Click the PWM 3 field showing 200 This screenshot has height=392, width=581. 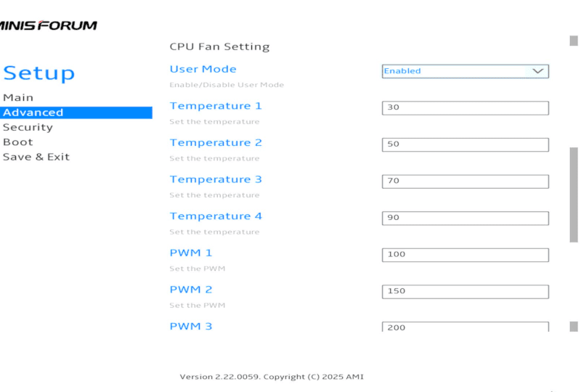click(x=465, y=327)
